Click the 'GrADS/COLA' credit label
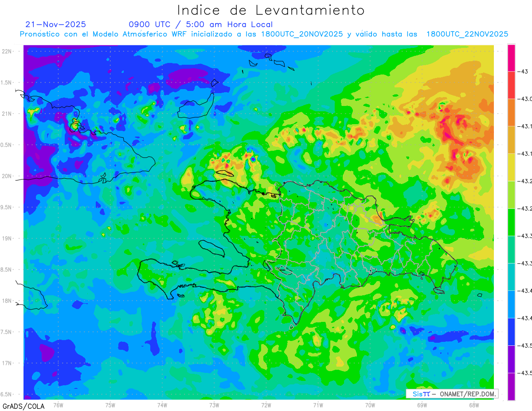This screenshot has height=411, width=532. (x=23, y=406)
